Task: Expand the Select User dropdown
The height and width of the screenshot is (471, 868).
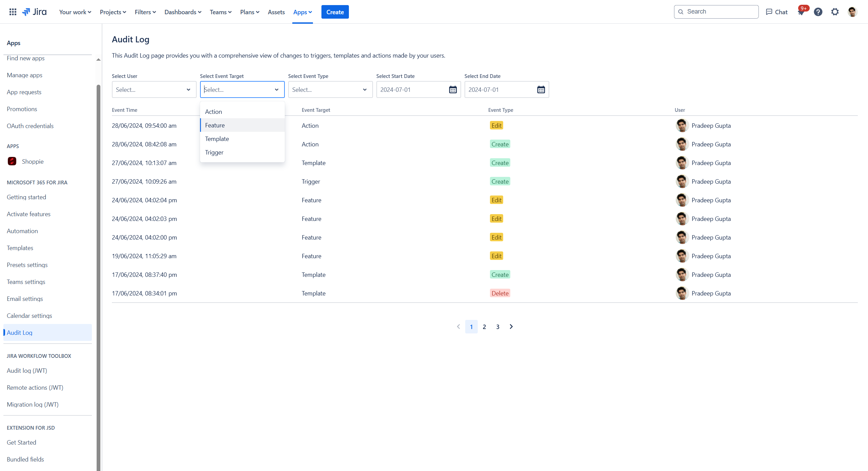Action: (154, 90)
